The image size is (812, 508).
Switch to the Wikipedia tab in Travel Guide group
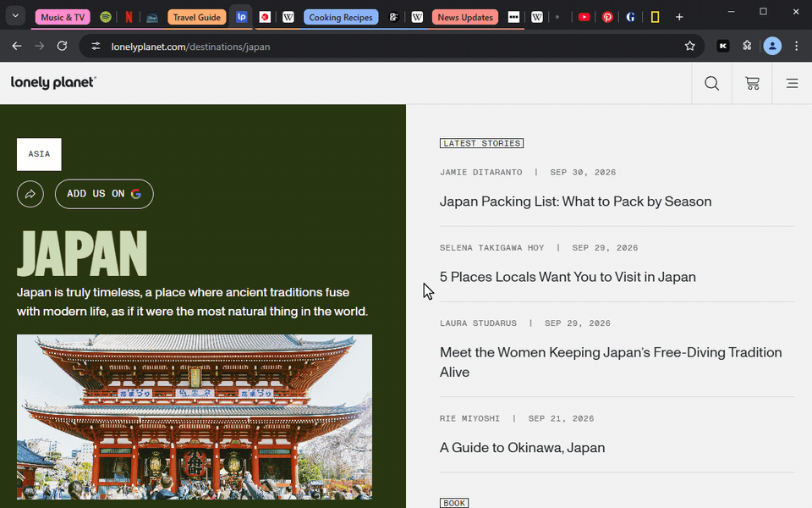point(288,17)
